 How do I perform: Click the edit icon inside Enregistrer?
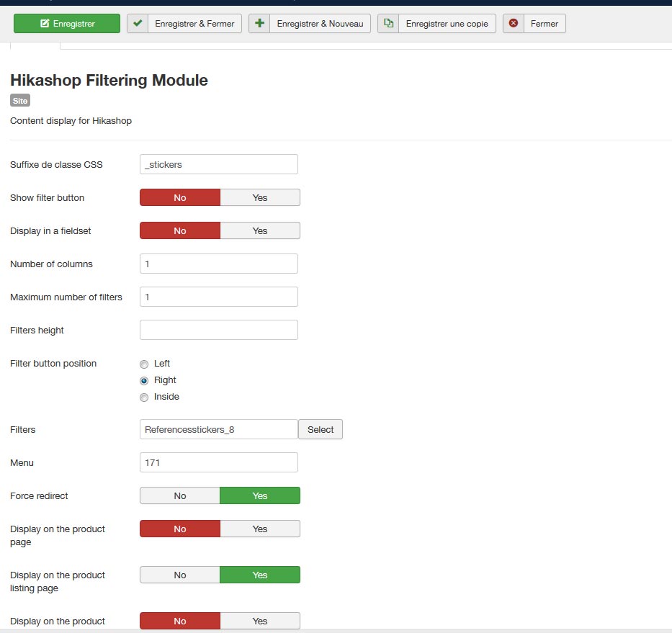click(45, 23)
